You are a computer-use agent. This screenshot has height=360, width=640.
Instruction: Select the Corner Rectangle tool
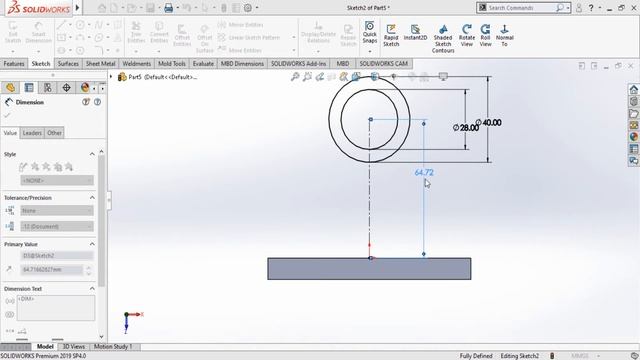[61, 38]
